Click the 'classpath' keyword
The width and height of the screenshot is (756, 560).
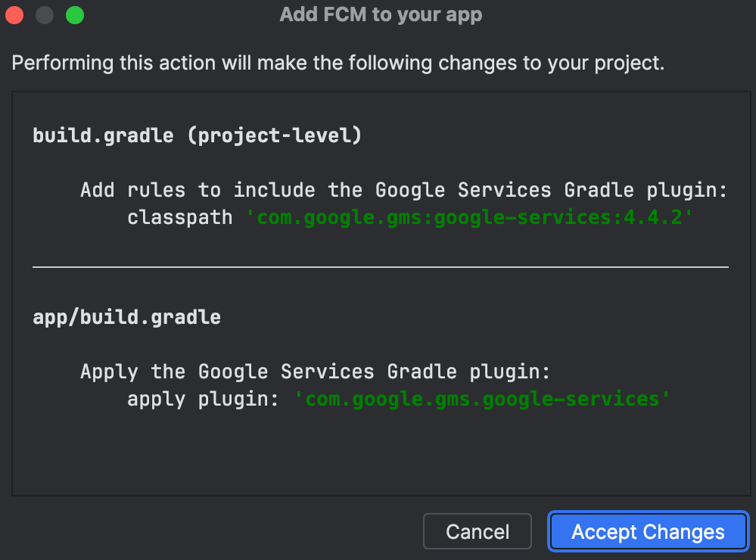[x=180, y=217]
